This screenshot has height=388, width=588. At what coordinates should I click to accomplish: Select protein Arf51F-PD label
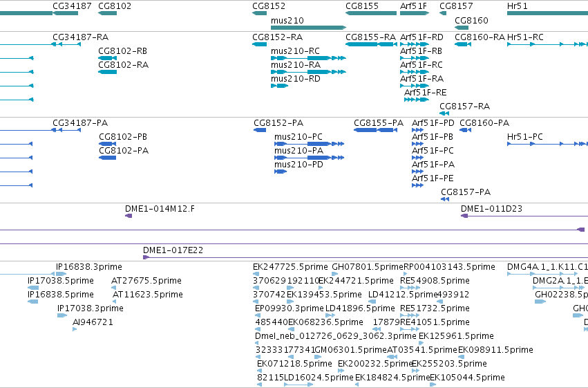[x=433, y=123]
